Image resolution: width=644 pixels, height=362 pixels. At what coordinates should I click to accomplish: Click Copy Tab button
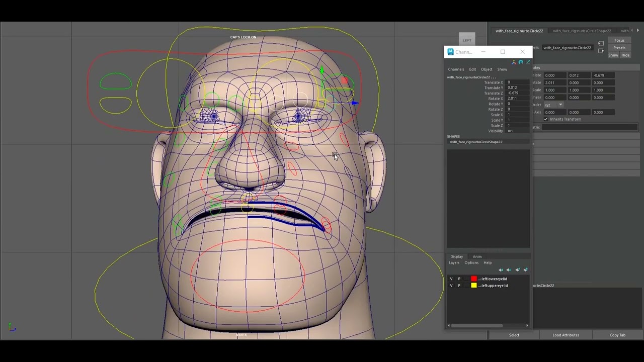617,335
